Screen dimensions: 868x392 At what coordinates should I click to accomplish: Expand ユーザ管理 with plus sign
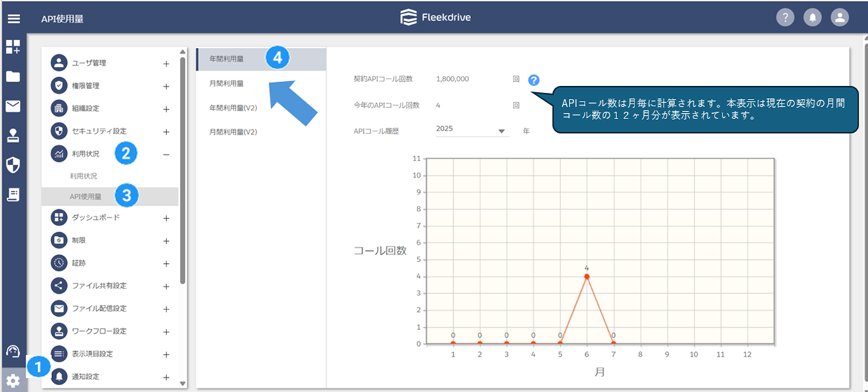pyautogui.click(x=166, y=64)
